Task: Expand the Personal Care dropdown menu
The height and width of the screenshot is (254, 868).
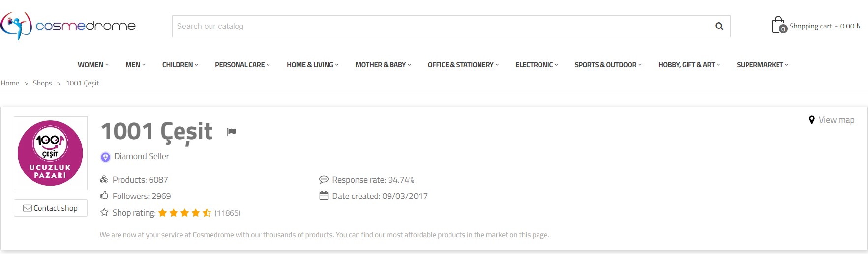Action: click(x=242, y=65)
